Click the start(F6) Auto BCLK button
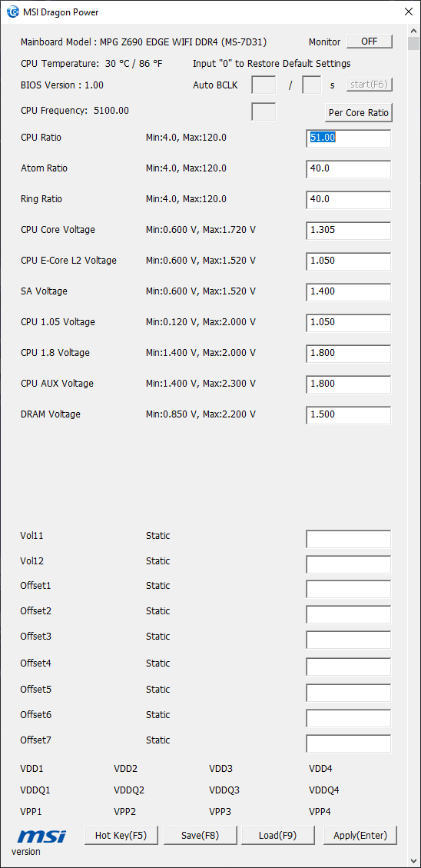 click(370, 85)
